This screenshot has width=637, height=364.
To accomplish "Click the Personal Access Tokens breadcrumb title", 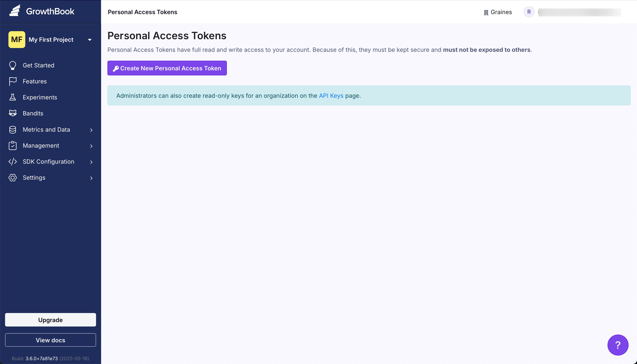I will coord(142,12).
